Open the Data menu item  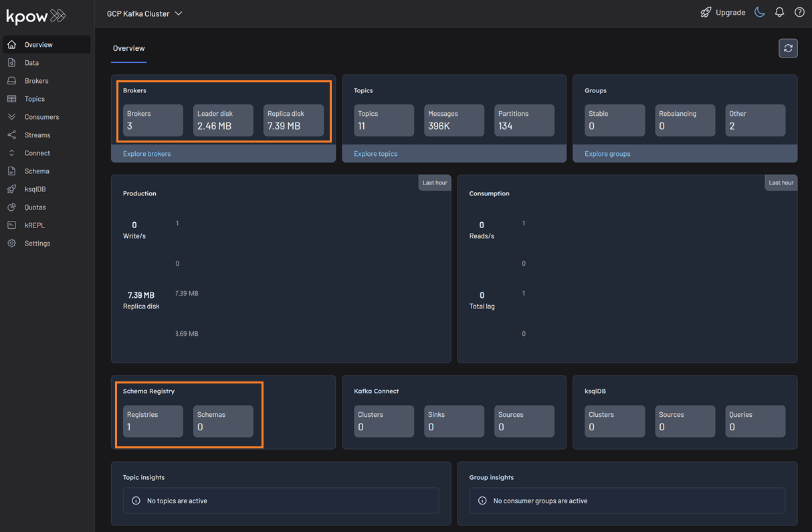[x=31, y=63]
